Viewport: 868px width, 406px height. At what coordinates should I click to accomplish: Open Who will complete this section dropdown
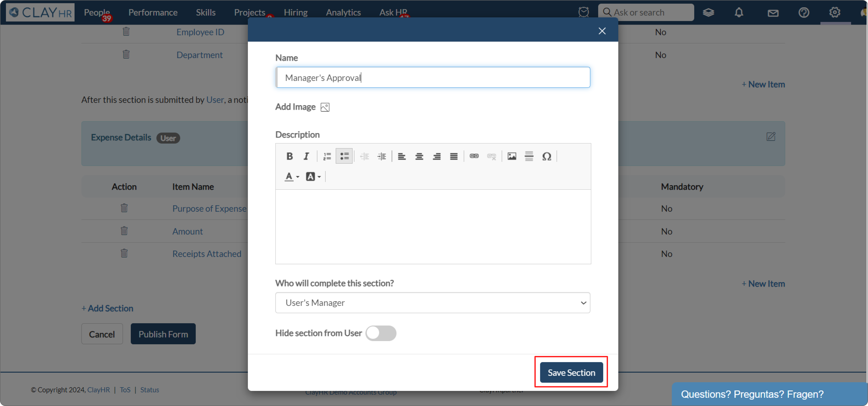pos(432,303)
